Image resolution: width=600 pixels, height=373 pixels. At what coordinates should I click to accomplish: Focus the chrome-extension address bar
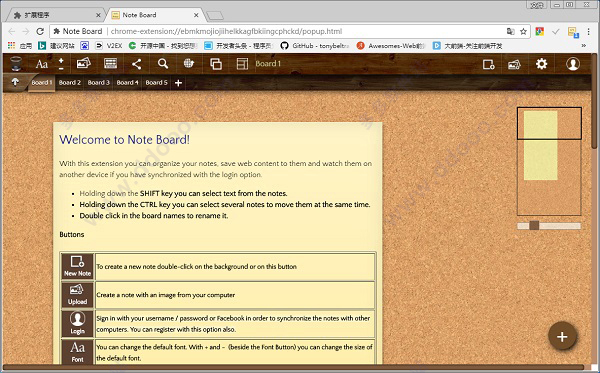point(290,31)
